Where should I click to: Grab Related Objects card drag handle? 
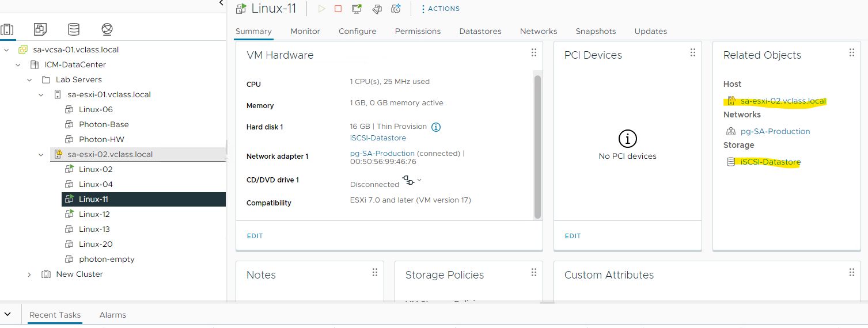point(852,53)
